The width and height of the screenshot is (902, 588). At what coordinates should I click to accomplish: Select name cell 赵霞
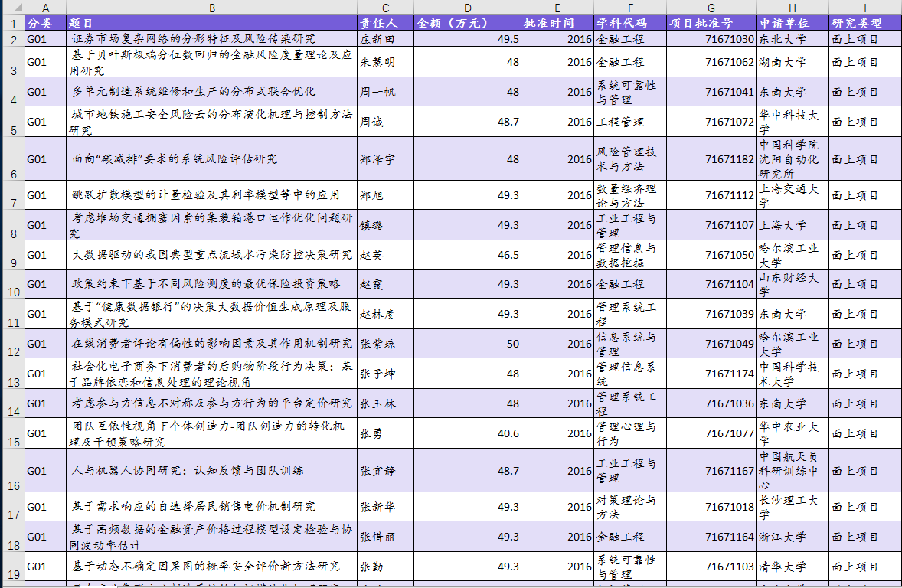coord(385,284)
